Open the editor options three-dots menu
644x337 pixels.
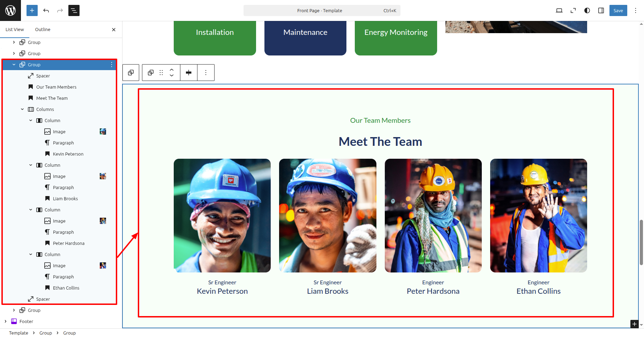tap(636, 10)
